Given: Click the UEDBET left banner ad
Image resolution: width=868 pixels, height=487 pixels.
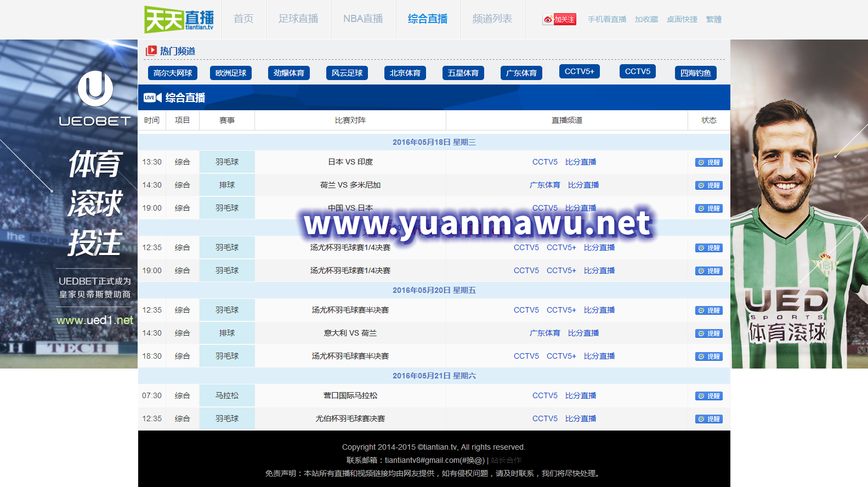Looking at the screenshot, I should 69,204.
